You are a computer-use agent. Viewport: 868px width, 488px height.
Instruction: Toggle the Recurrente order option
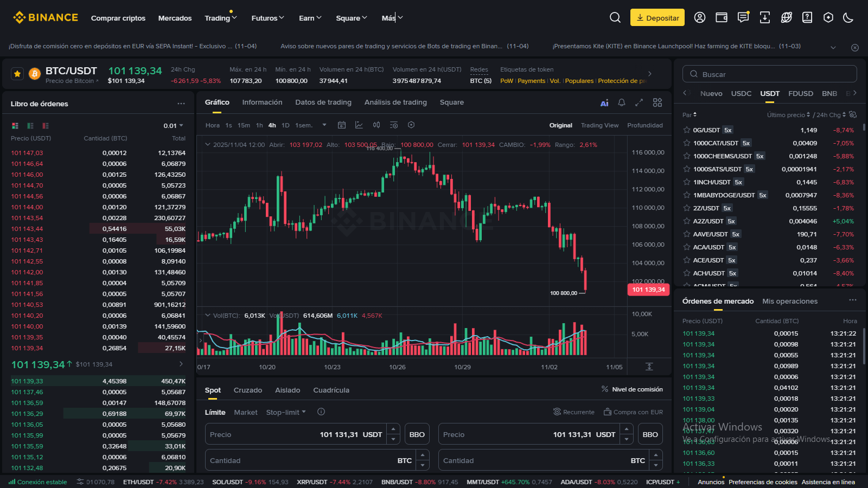[x=573, y=412]
